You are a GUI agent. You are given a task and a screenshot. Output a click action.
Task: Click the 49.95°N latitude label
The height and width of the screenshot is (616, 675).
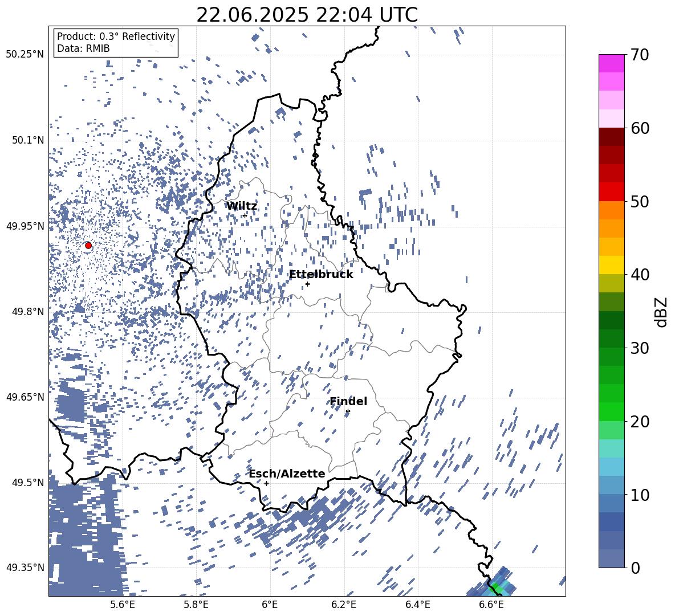25,226
